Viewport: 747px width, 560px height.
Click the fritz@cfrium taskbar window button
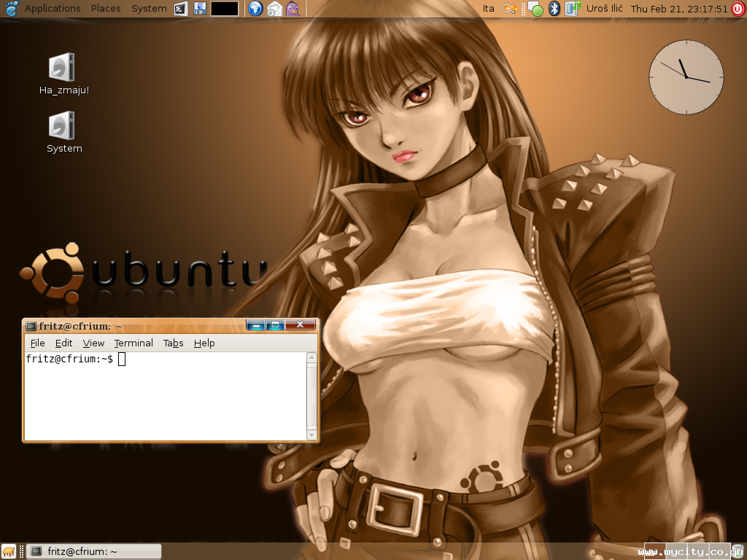(x=94, y=551)
